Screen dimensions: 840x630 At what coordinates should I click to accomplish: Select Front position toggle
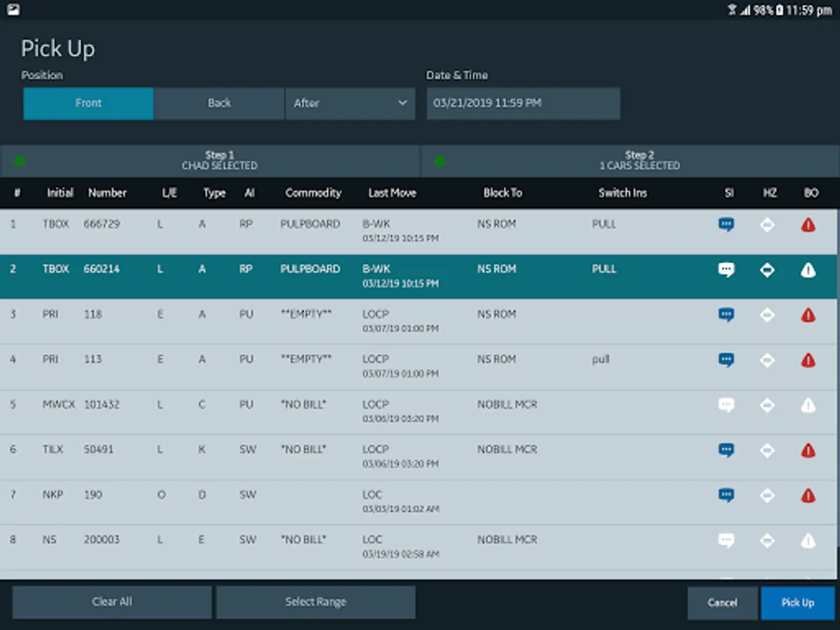click(88, 104)
